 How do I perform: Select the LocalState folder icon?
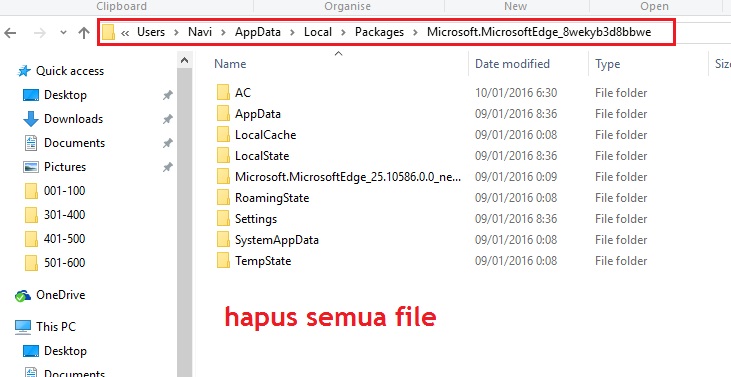pos(223,156)
